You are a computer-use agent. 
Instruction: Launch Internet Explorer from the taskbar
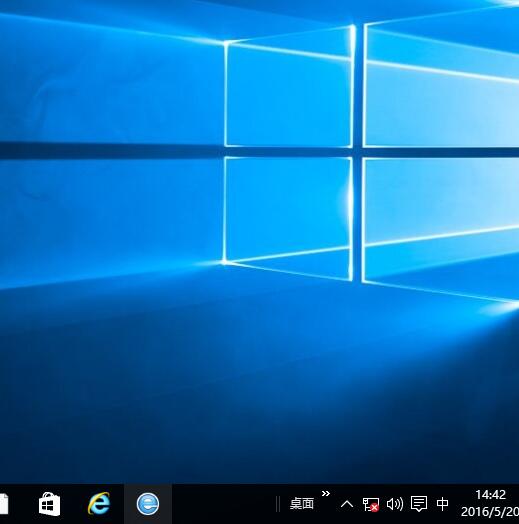[99, 503]
